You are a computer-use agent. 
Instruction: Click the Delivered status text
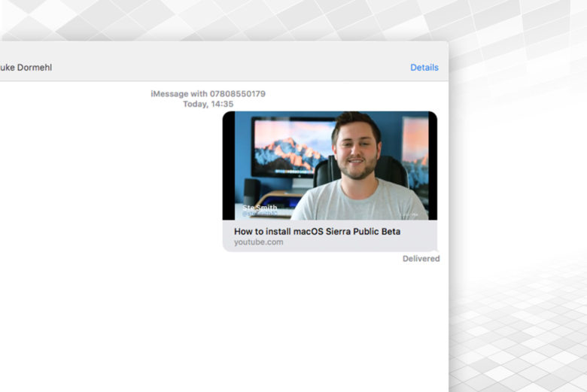[421, 259]
